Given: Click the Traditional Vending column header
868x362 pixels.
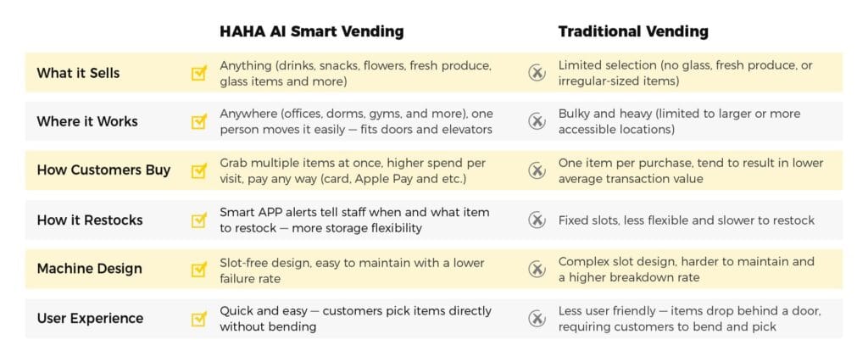Looking at the screenshot, I should [x=633, y=32].
